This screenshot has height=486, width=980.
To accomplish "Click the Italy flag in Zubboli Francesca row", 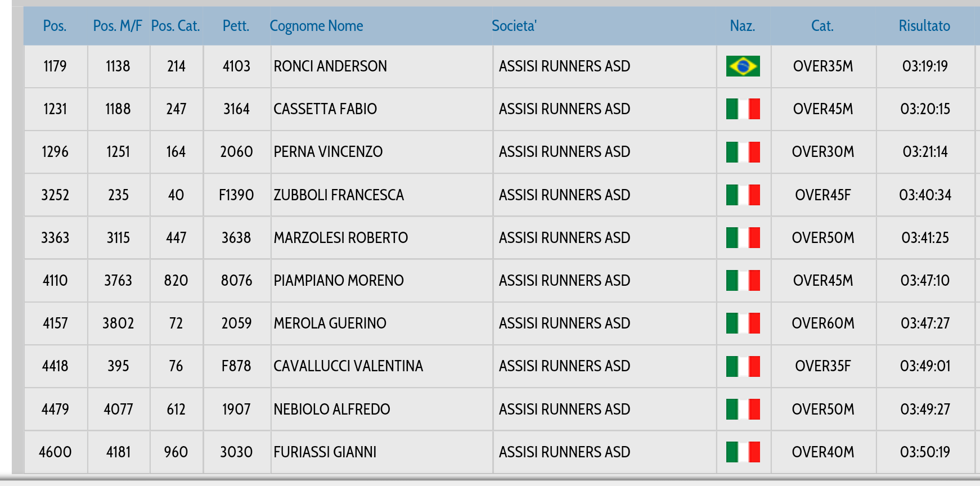I will point(743,195).
